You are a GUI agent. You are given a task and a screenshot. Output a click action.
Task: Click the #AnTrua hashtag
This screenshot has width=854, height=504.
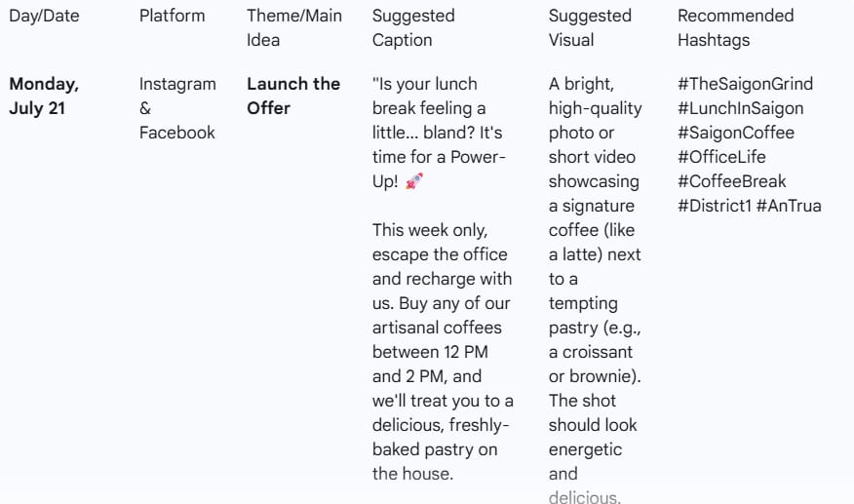789,206
